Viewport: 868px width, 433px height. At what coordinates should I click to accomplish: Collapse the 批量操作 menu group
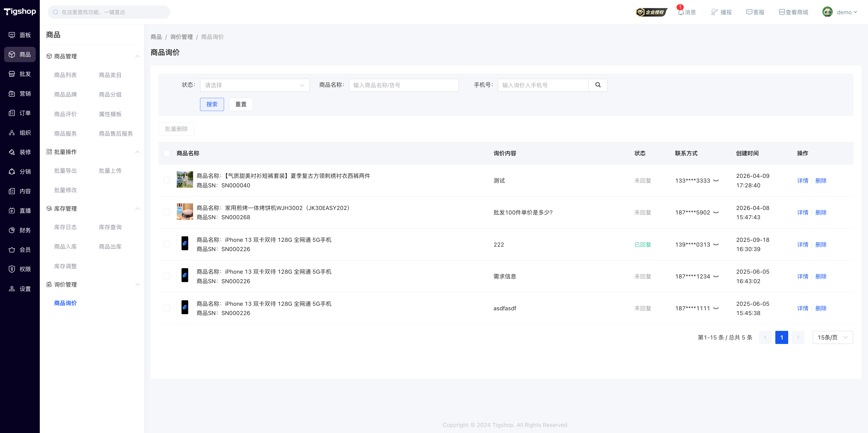pos(137,152)
